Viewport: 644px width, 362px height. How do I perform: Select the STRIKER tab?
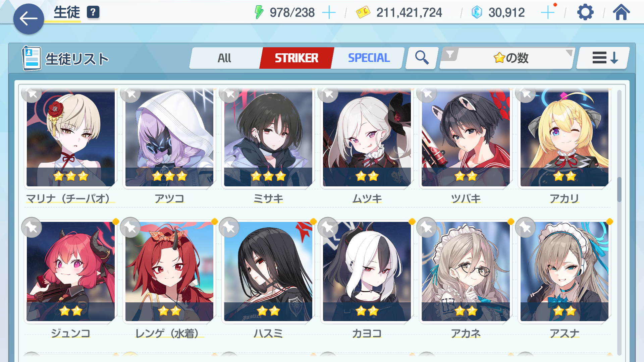pyautogui.click(x=297, y=58)
